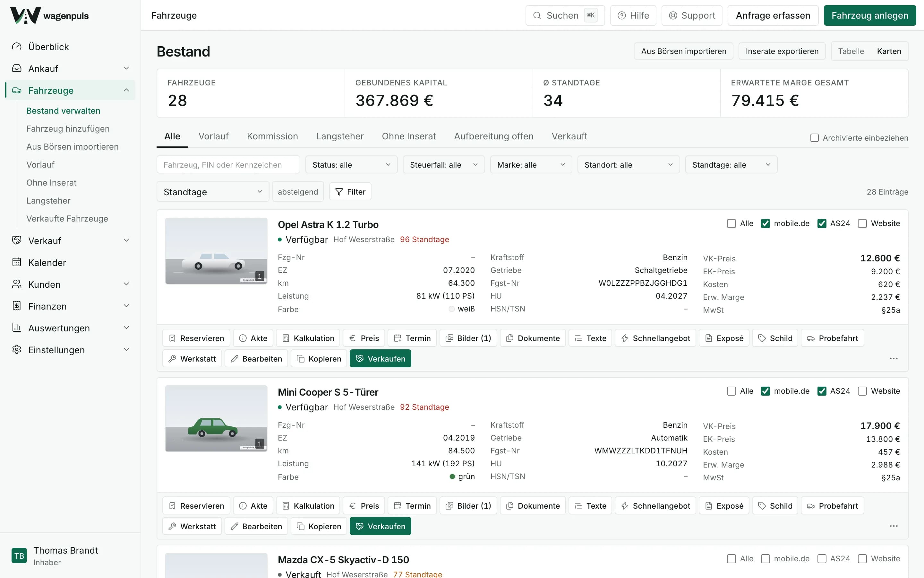Click Reservieren on the Opel Astra card

coord(196,338)
